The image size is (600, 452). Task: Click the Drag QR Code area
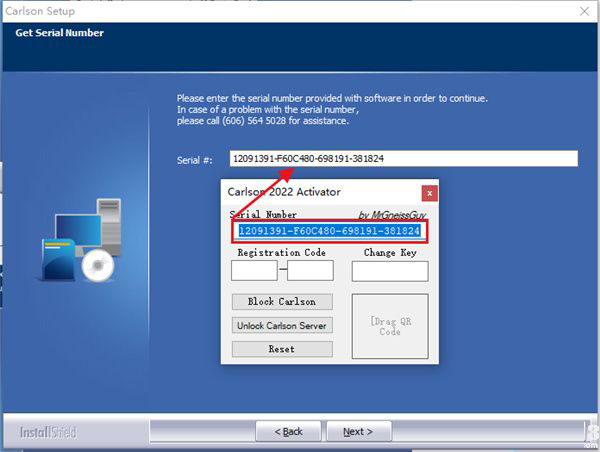tap(390, 326)
